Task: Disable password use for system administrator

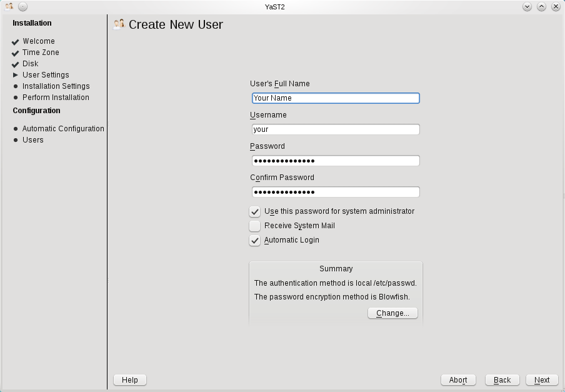Action: (254, 211)
